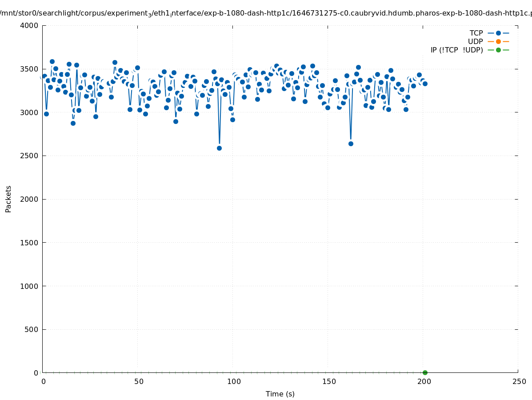Toggle the UDP series via its legend label
This screenshot has height=400, width=532.
tap(475, 41)
